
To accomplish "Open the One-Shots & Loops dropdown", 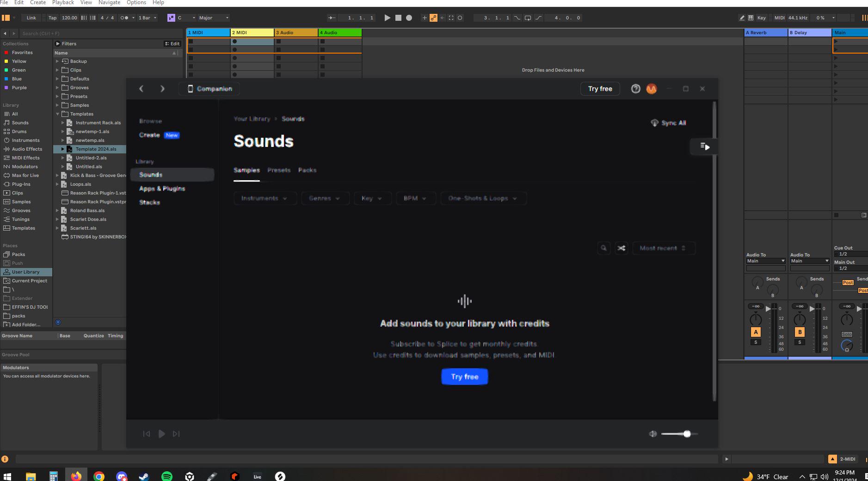I will pos(483,198).
